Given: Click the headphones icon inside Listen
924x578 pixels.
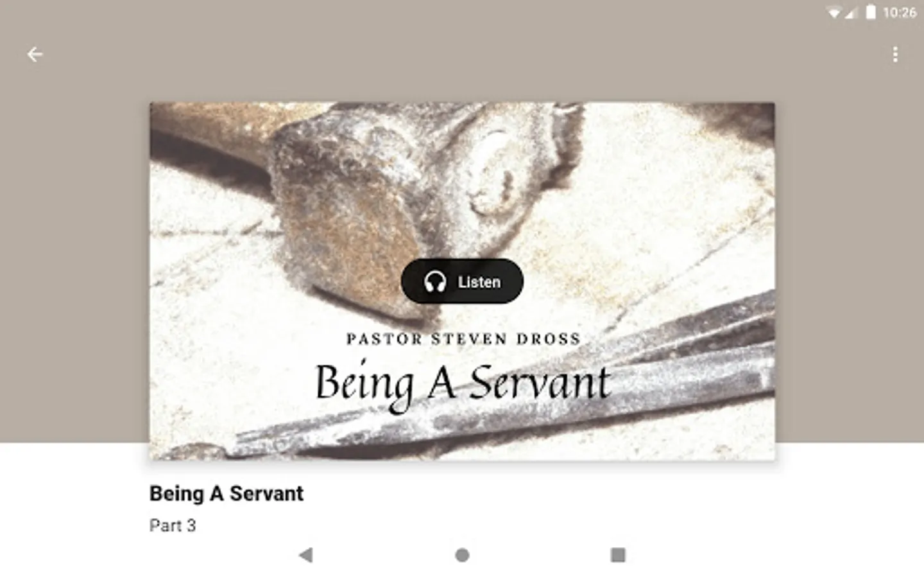Looking at the screenshot, I should tap(435, 282).
